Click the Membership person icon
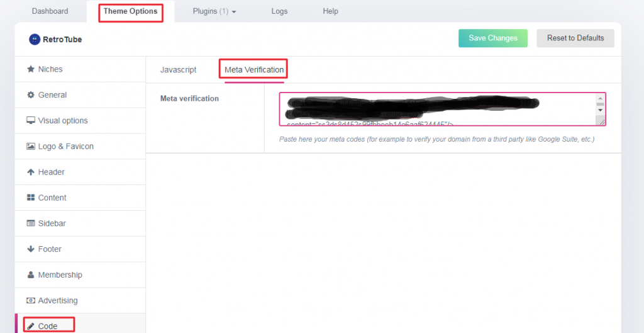Viewport: 644px width, 333px height. point(30,275)
